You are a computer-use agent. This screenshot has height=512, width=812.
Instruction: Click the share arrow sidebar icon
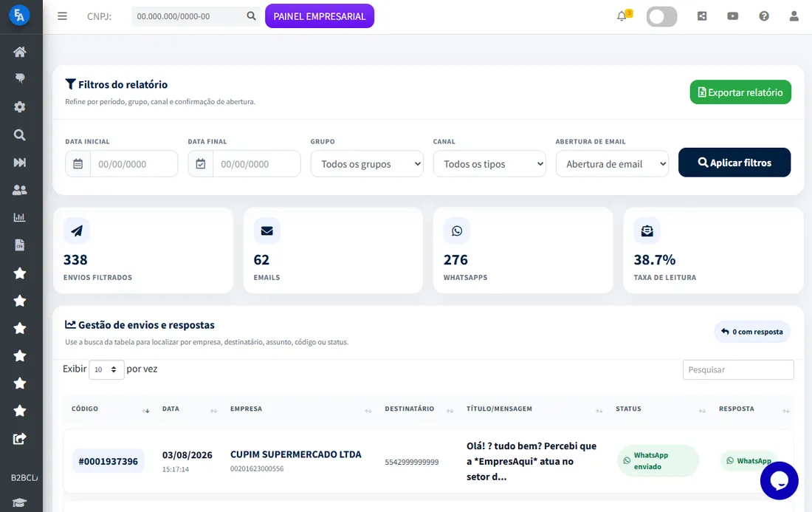(x=20, y=439)
